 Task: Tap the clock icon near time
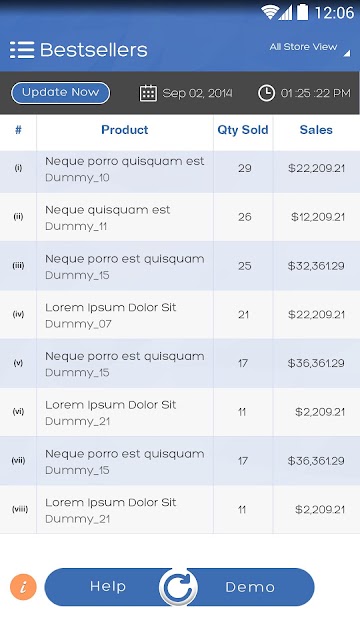[267, 93]
